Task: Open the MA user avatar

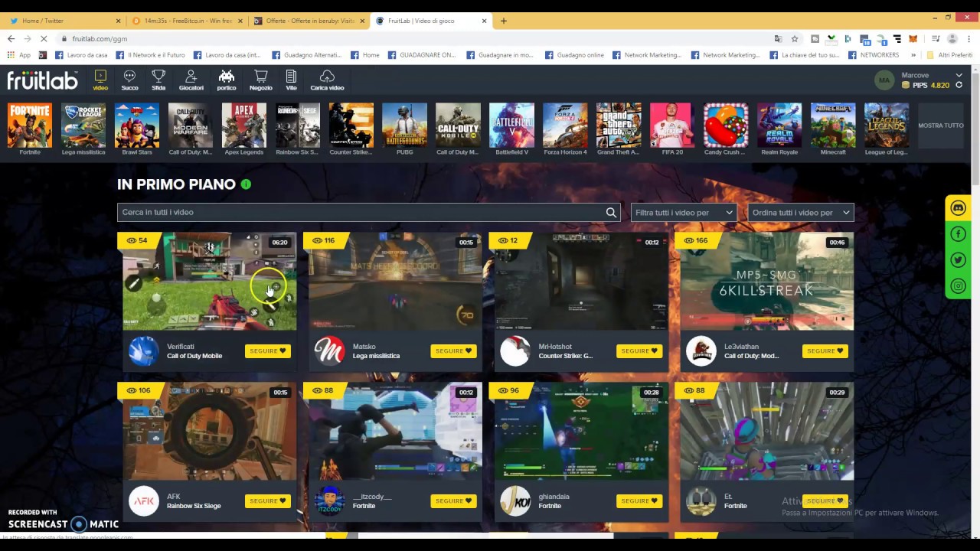Action: (x=884, y=80)
